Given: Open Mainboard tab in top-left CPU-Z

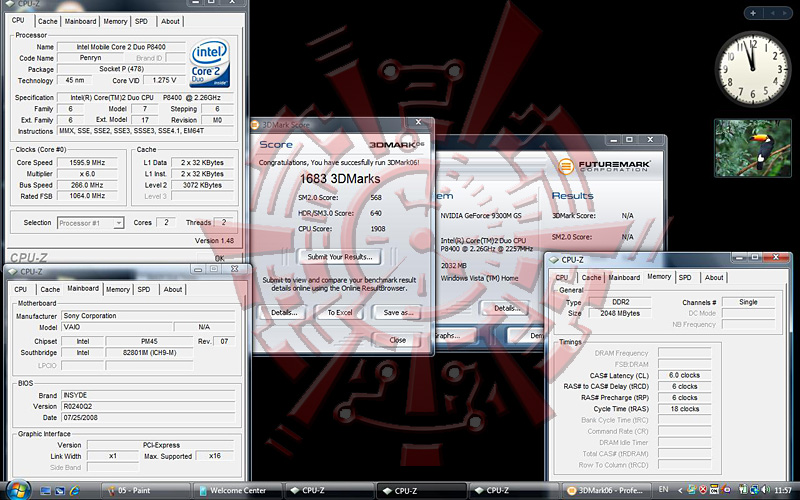Looking at the screenshot, I should [80, 21].
